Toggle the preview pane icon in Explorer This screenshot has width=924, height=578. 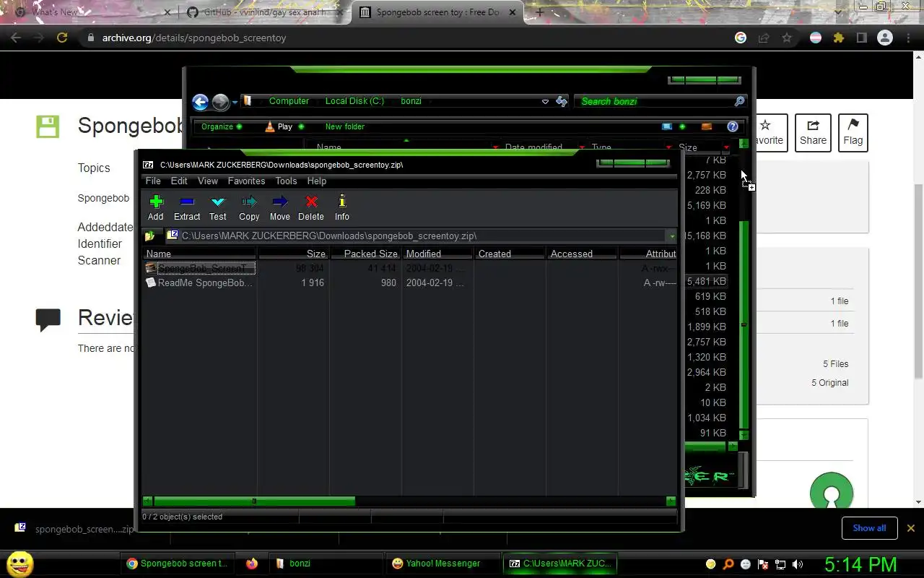point(707,126)
